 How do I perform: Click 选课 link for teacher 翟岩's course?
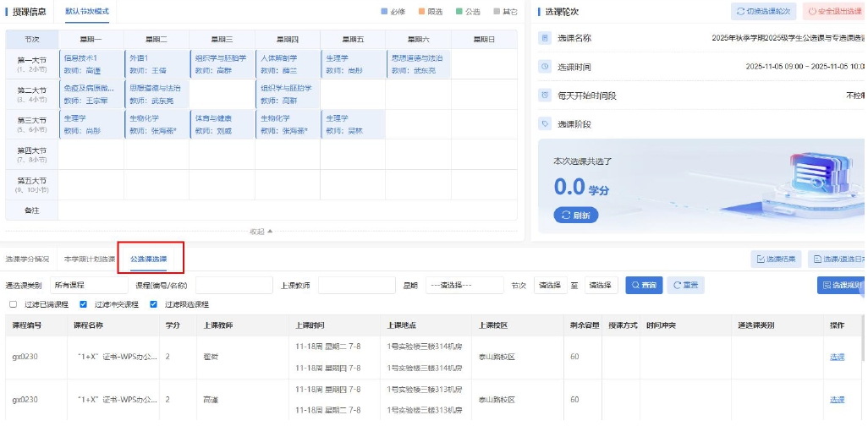coord(836,357)
